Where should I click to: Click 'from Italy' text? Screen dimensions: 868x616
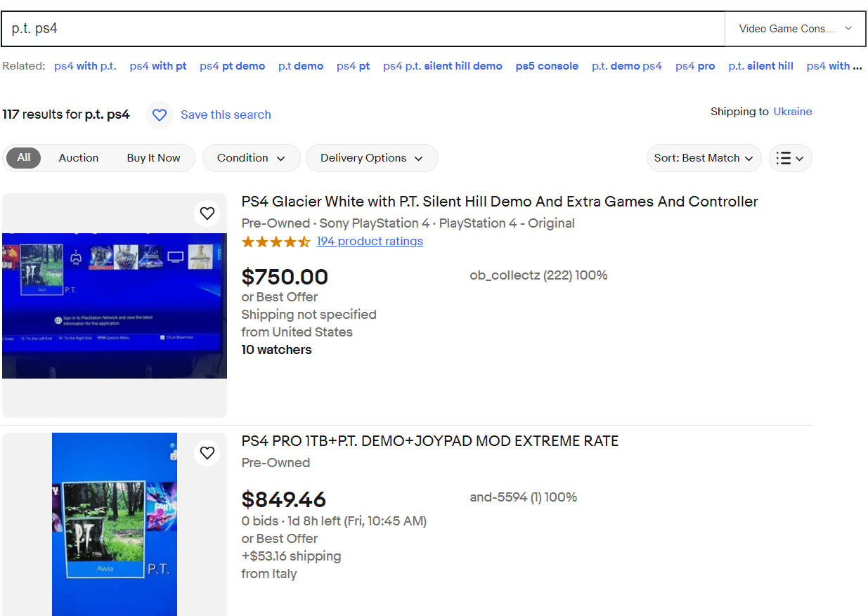pos(269,574)
